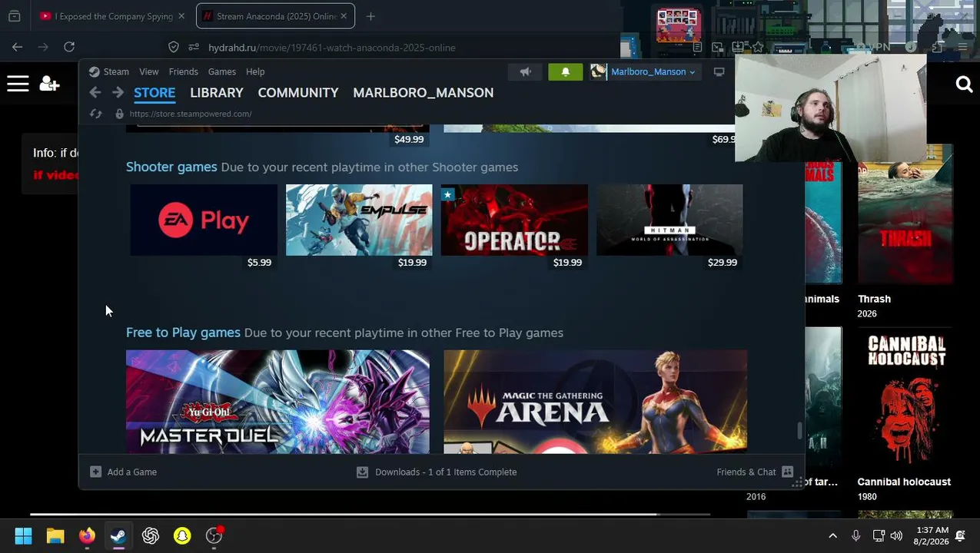Open Firefox recent tabs list icon
Viewport: 980px width, 553px height.
click(x=14, y=16)
